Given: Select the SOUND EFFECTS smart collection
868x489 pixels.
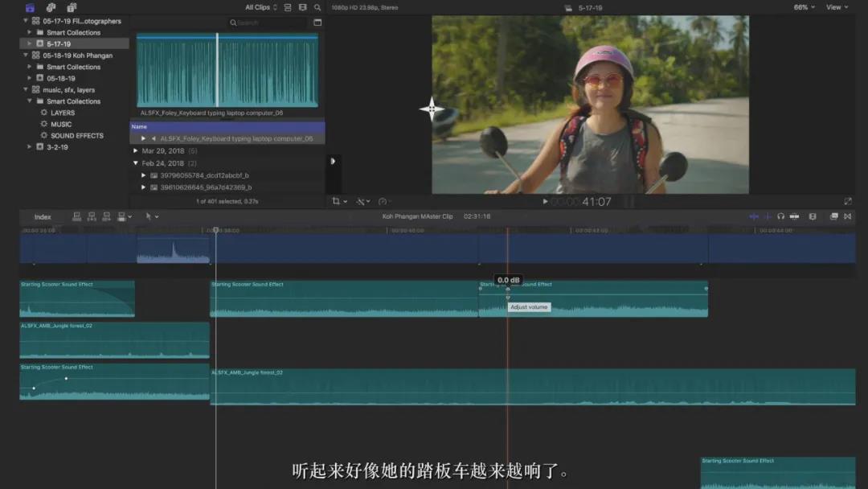Looking at the screenshot, I should [76, 136].
